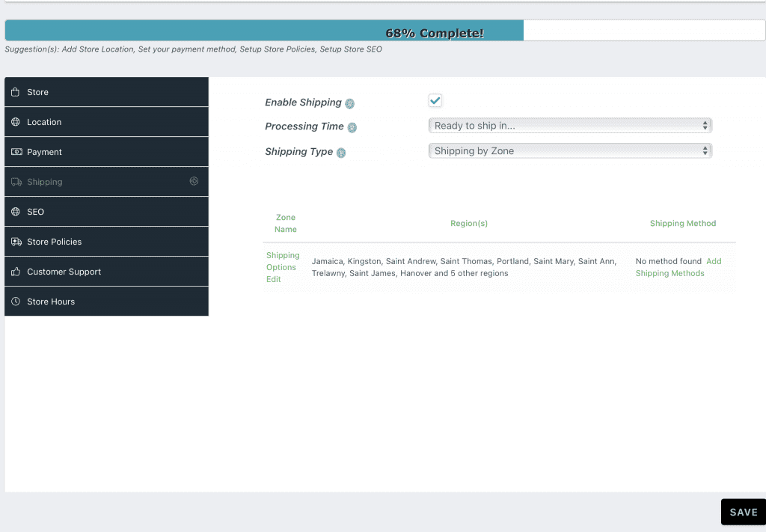Click the Store bag icon in sidebar
Viewport: 766px width, 532px height.
click(x=16, y=92)
